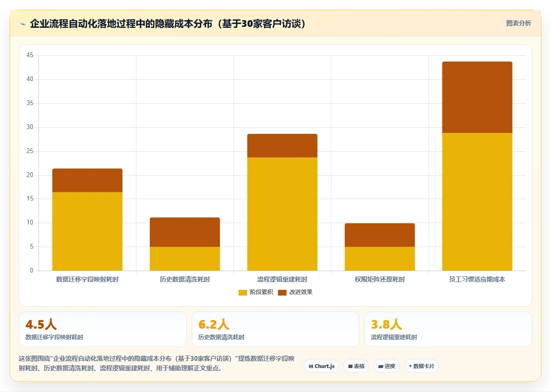Click the y-axis tick label 45
The image size is (551, 392).
point(30,55)
